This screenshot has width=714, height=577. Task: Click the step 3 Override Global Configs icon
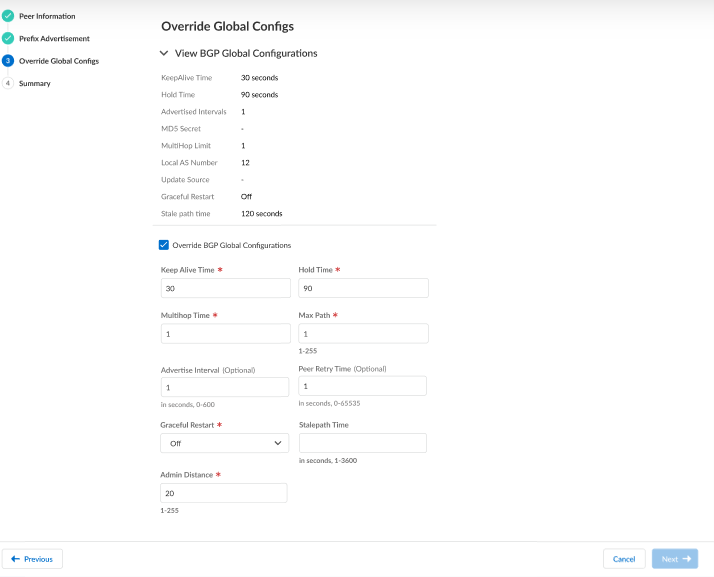click(8, 61)
